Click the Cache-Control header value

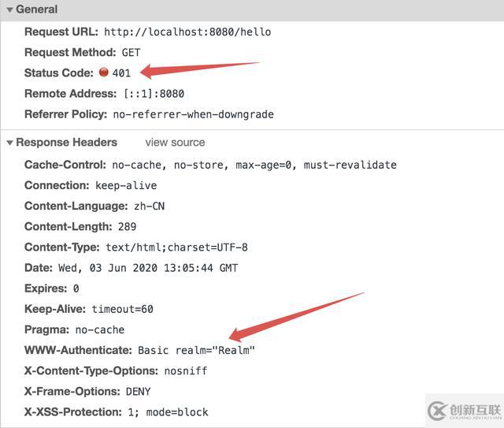coord(254,165)
